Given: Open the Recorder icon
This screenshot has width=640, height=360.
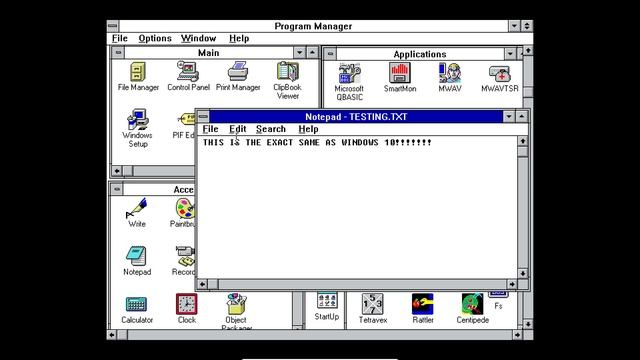Looking at the screenshot, I should 184,261.
